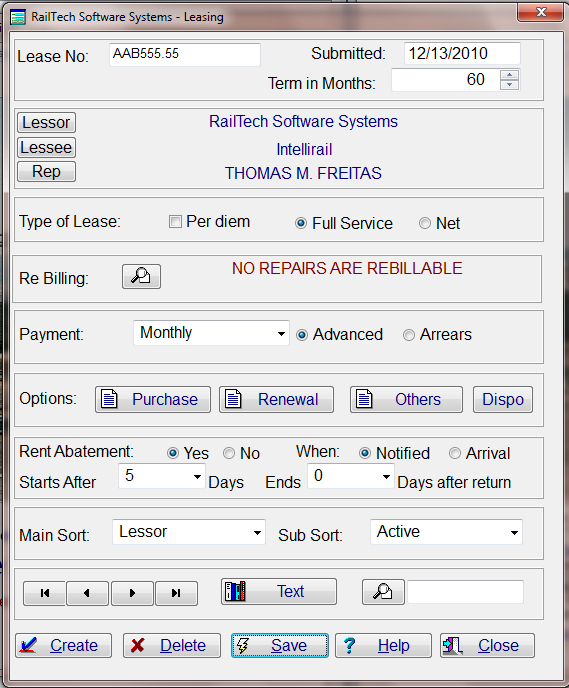
Task: Advance to next record arrow
Action: pyautogui.click(x=132, y=593)
